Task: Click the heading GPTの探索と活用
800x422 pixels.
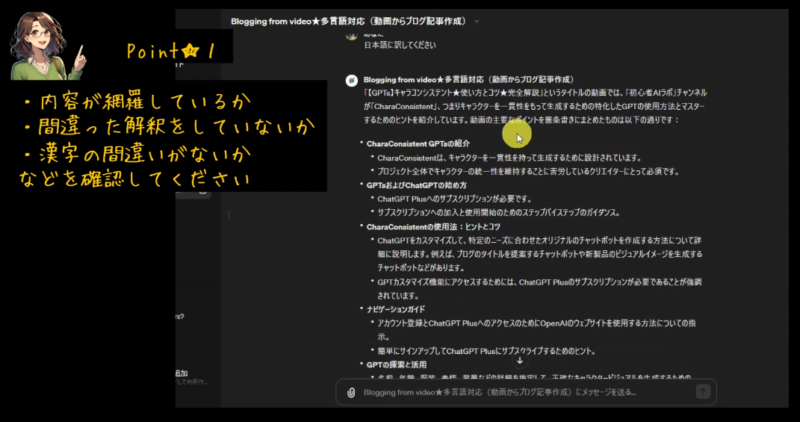Action: (x=396, y=365)
